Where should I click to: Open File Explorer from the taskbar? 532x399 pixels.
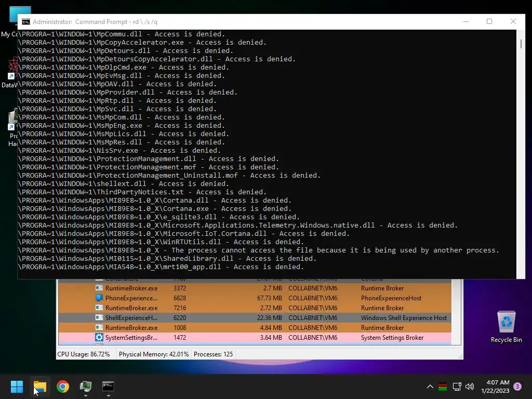(39, 386)
